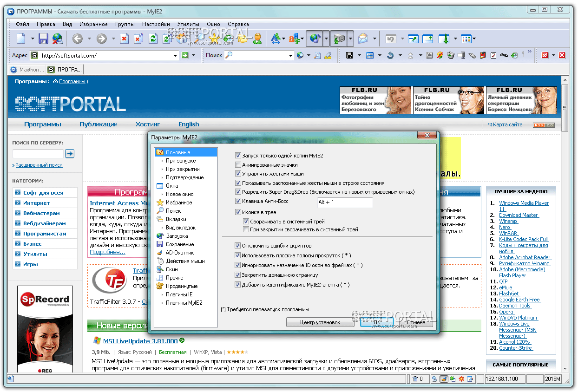Click the orange sun icon in status bar
The image size is (578, 392).
click(x=461, y=379)
